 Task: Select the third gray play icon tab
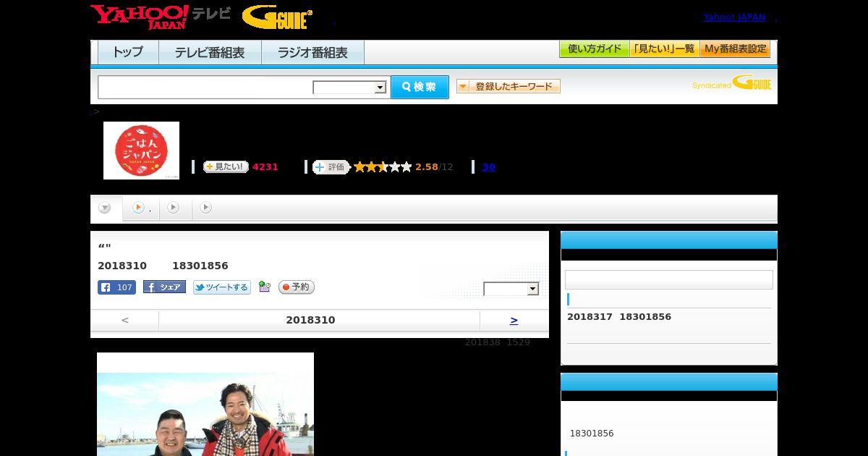174,208
